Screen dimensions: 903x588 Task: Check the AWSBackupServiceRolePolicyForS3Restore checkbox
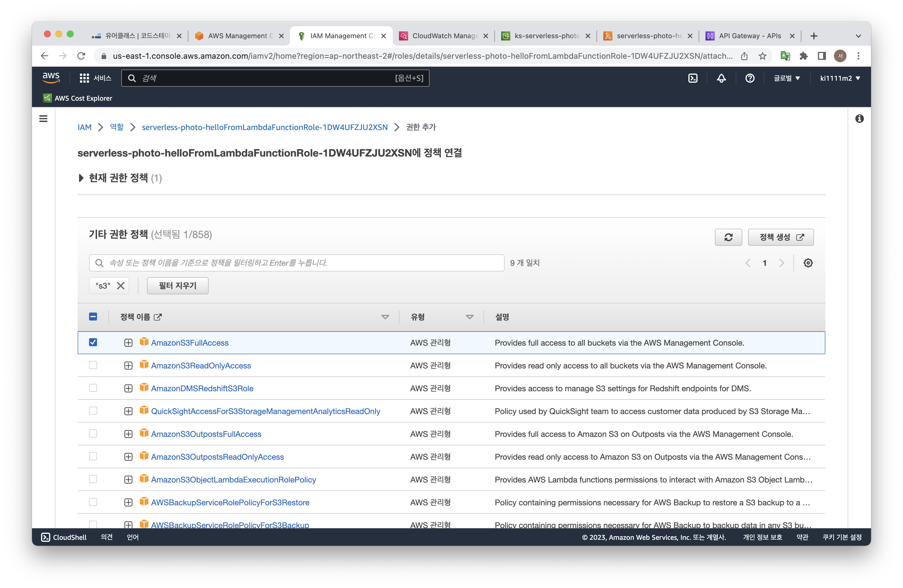point(93,502)
